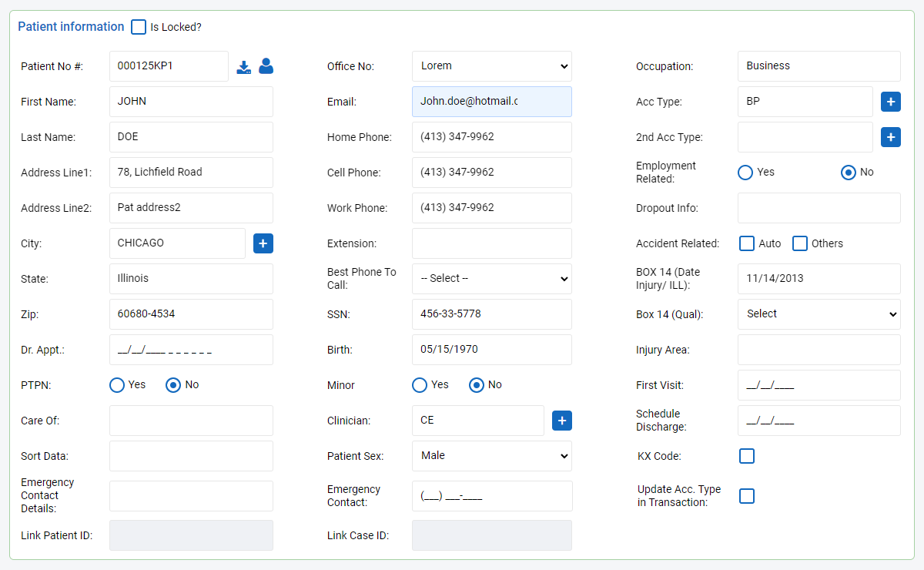Click the download patient data icon
This screenshot has height=570, width=924.
[x=244, y=67]
